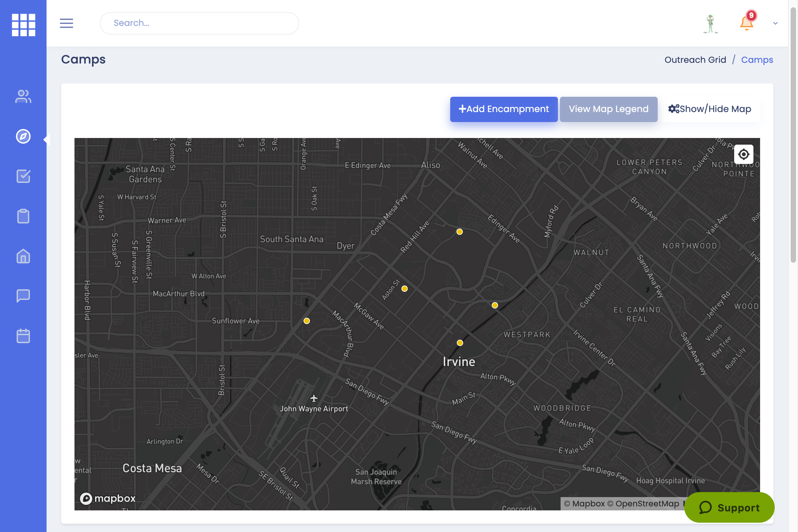
Task: Click the map geolocate target button
Action: (x=743, y=154)
